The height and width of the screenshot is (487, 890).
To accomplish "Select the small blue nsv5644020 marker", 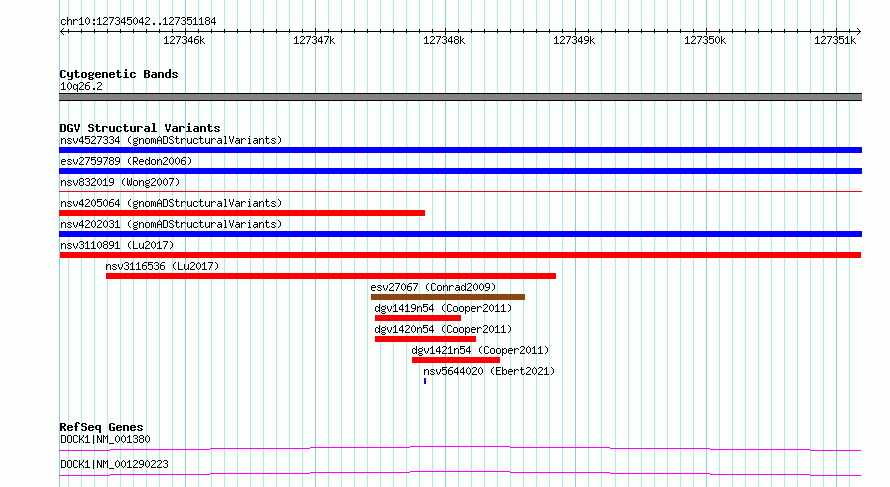I will (425, 381).
